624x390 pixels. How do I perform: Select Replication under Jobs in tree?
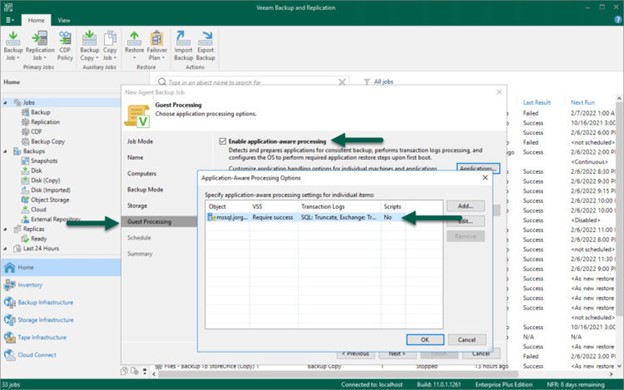(x=45, y=122)
